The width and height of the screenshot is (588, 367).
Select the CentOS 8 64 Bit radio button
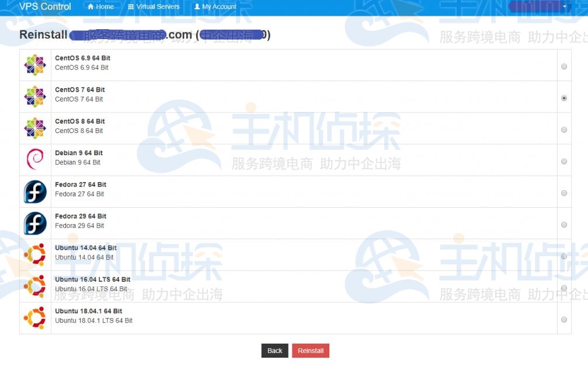[564, 130]
